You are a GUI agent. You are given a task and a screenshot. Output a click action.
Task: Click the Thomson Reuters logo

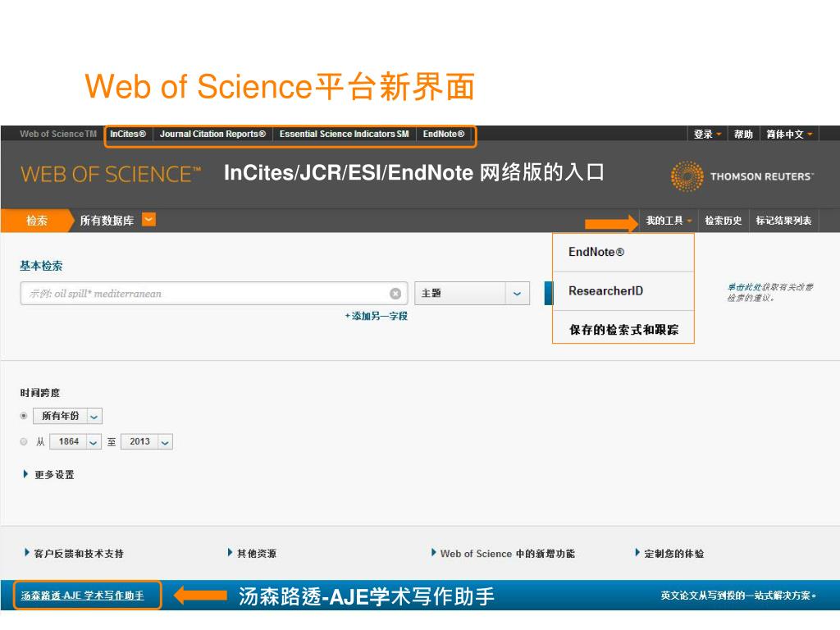click(x=742, y=176)
